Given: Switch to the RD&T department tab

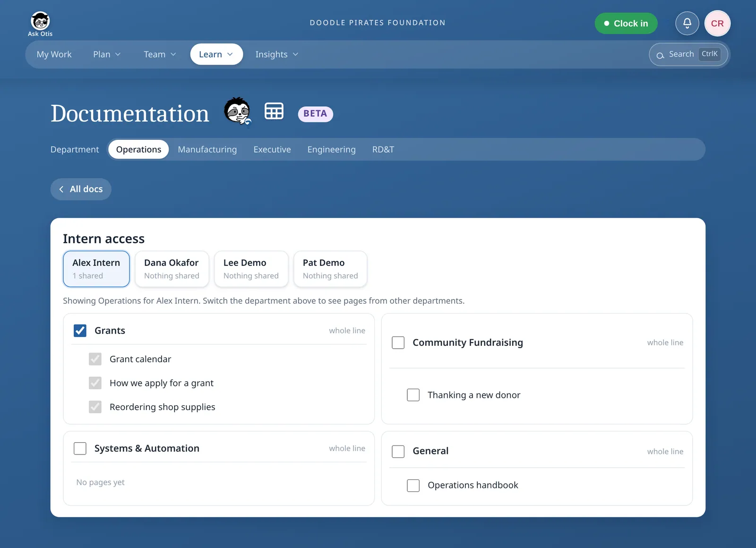Looking at the screenshot, I should click(383, 149).
